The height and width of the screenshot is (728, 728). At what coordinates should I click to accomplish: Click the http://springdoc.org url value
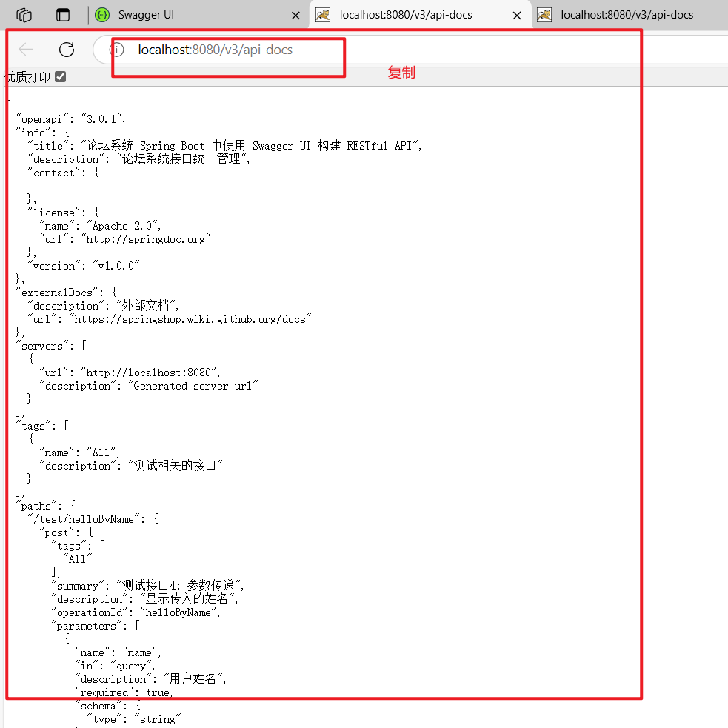click(146, 239)
